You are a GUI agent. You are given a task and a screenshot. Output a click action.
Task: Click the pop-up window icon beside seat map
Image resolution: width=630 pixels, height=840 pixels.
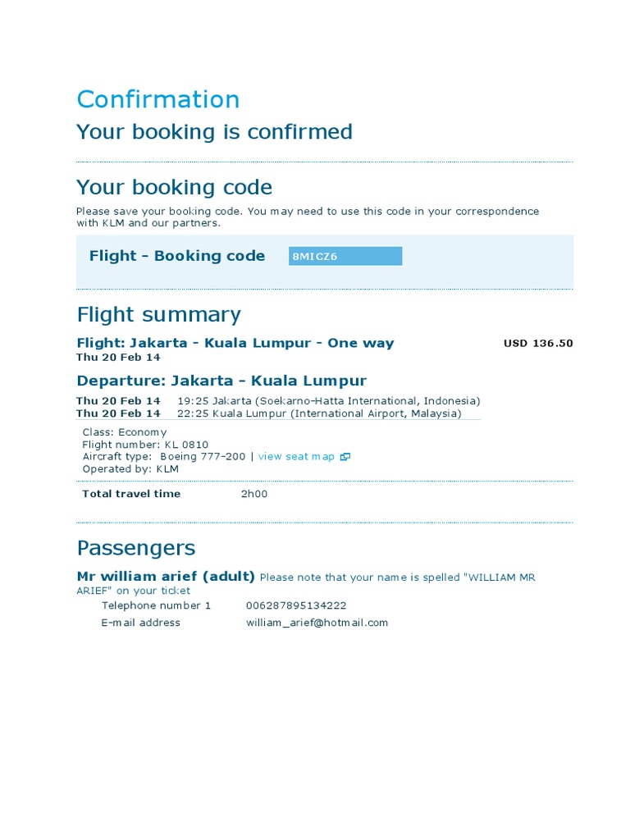[x=345, y=457]
